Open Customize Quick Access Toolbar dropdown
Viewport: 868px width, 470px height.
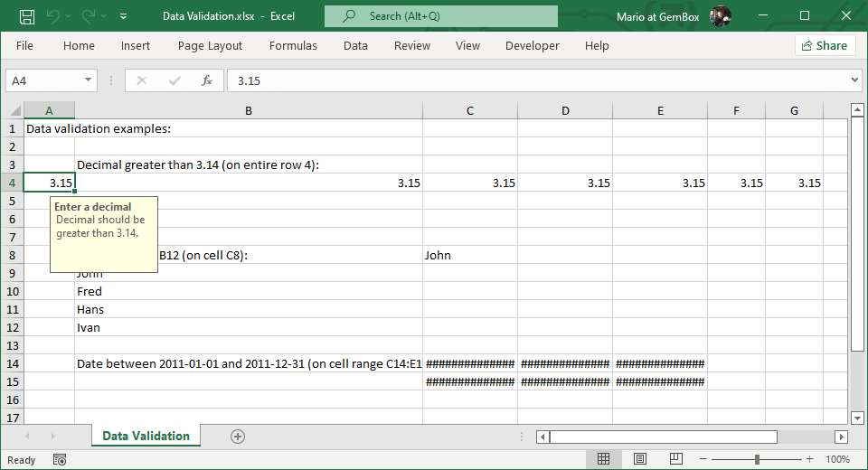123,16
